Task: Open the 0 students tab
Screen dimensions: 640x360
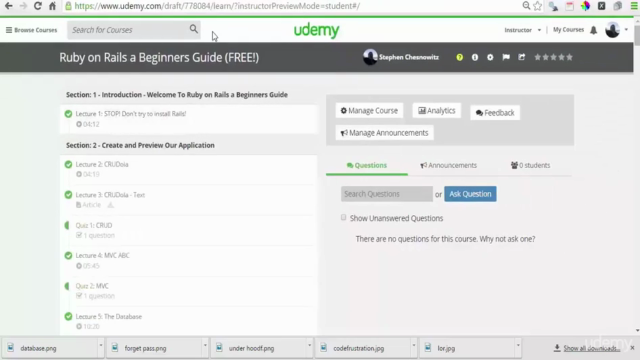Action: tap(531, 165)
